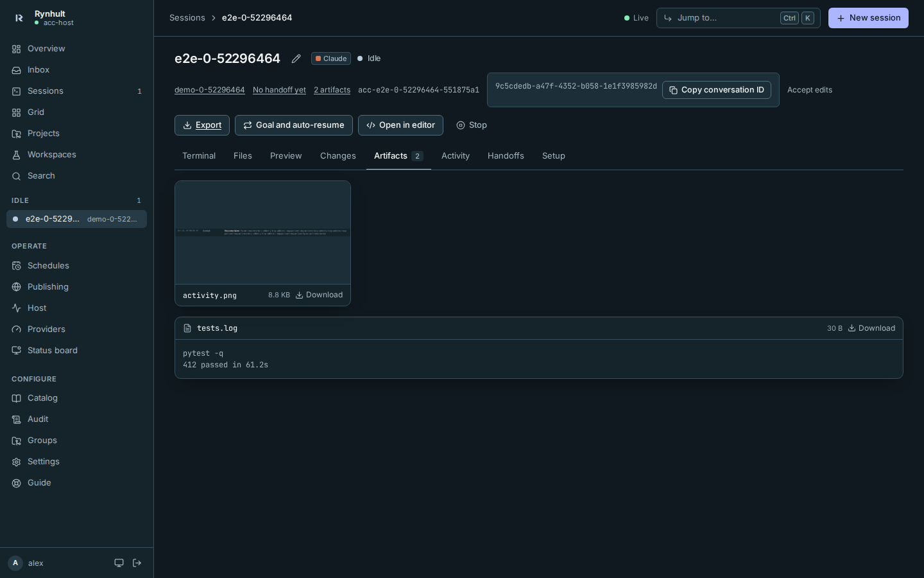Viewport: 924px width, 578px height.
Task: Click Goal and auto-resume button
Action: point(294,125)
